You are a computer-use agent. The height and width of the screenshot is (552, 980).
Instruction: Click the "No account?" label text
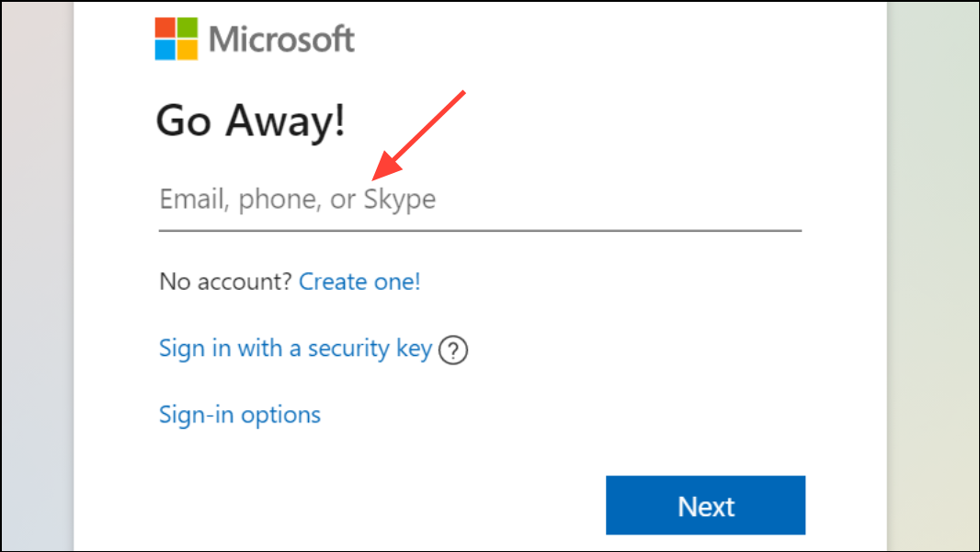(225, 282)
